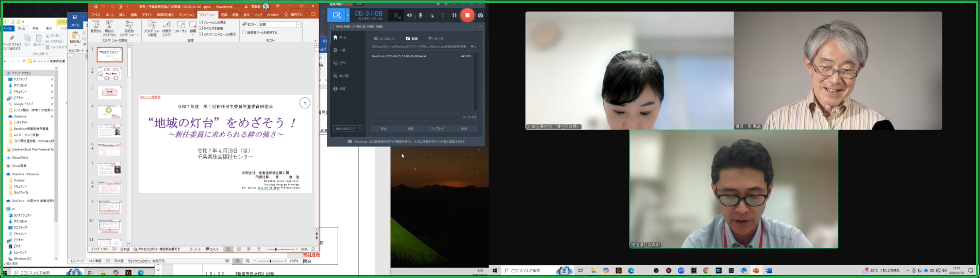The height and width of the screenshot is (278, 980).
Task: Switch to the PowerPoint 校閲 tab
Action: (235, 15)
